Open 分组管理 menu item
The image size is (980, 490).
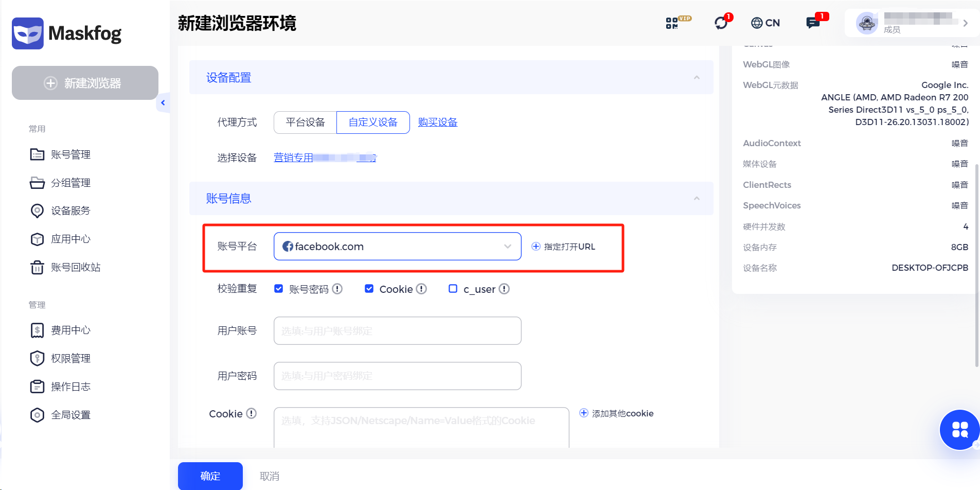point(70,183)
